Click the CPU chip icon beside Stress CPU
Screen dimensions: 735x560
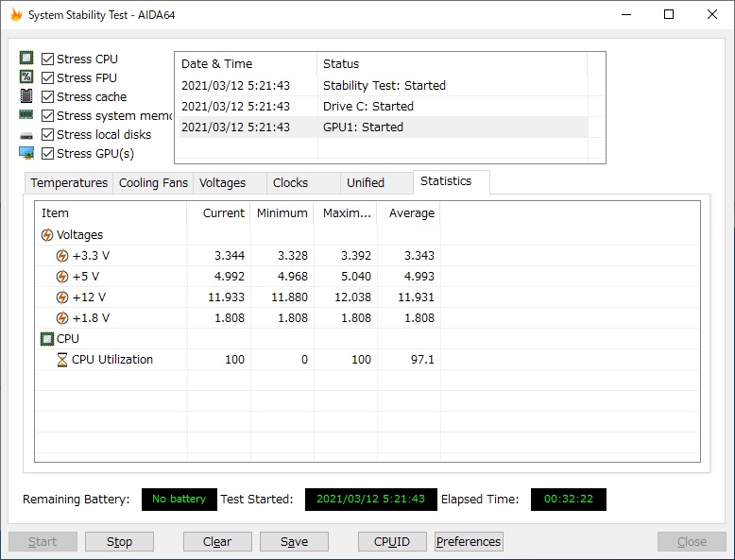[x=26, y=59]
